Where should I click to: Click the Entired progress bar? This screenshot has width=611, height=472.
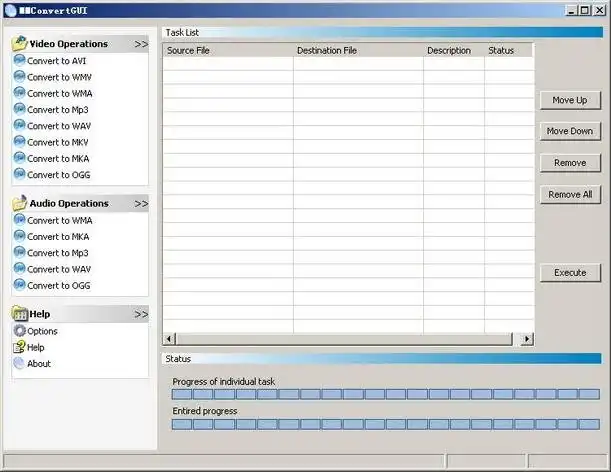[x=386, y=424]
